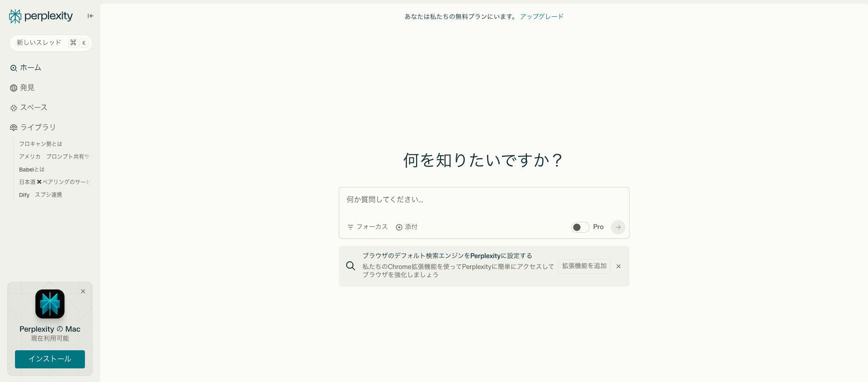Click the 現在利用可能 text
This screenshot has width=868, height=382.
click(x=50, y=338)
